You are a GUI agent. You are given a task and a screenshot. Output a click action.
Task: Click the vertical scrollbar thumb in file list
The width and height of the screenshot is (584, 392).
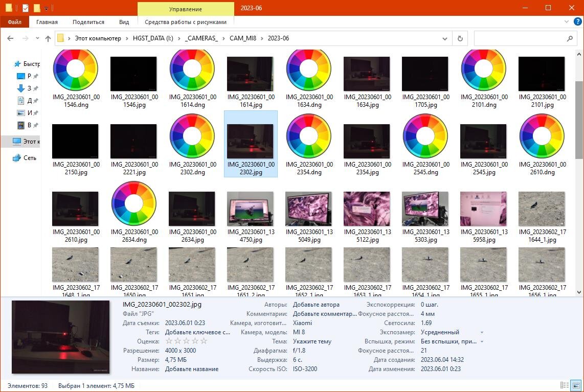(x=579, y=120)
